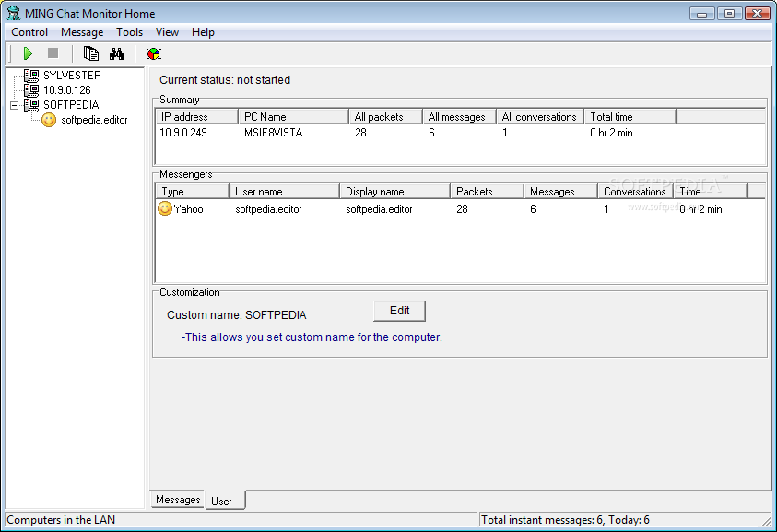Open the Help menu

tap(203, 32)
